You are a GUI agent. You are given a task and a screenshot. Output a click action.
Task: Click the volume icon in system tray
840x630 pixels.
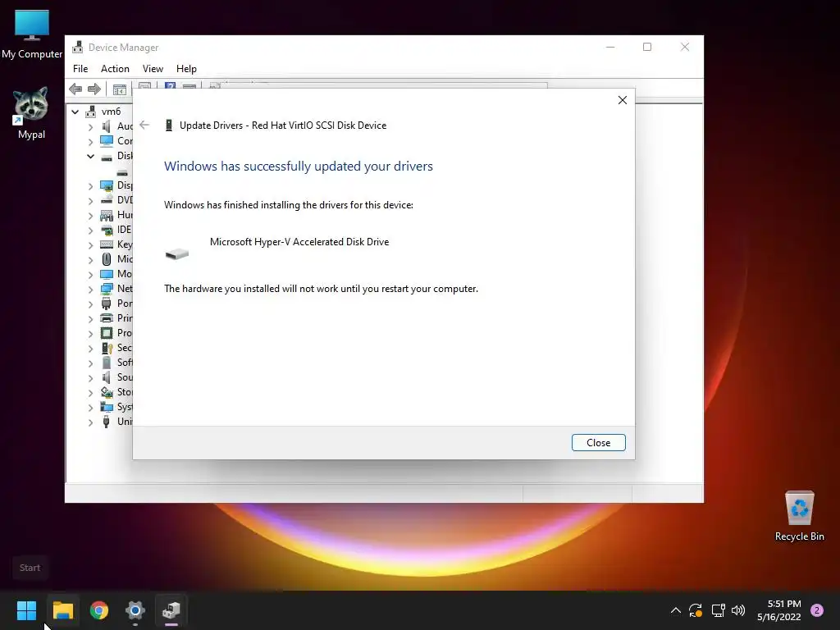pyautogui.click(x=738, y=610)
